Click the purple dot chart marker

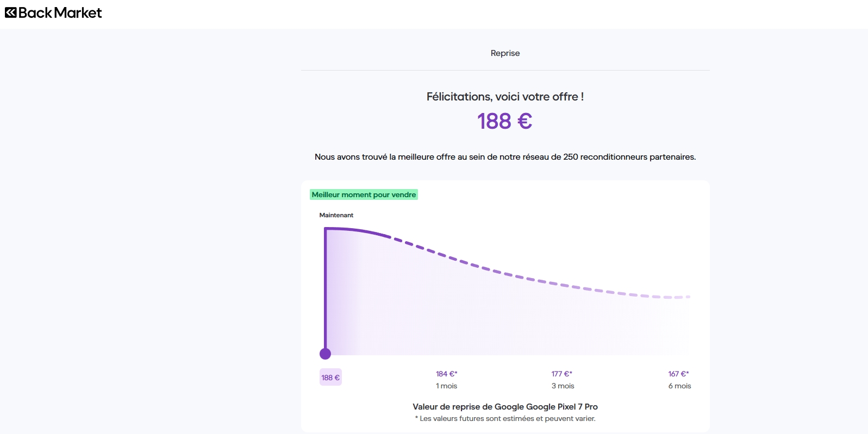pyautogui.click(x=325, y=354)
